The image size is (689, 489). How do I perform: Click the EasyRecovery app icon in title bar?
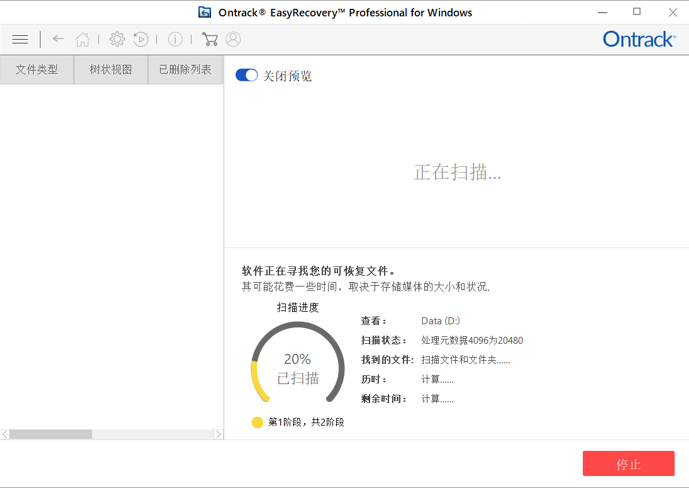tap(204, 12)
